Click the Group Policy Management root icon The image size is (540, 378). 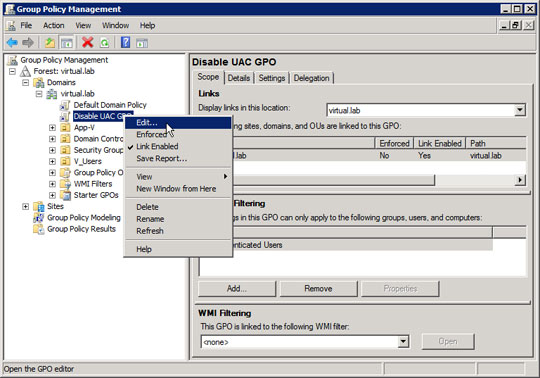click(13, 60)
